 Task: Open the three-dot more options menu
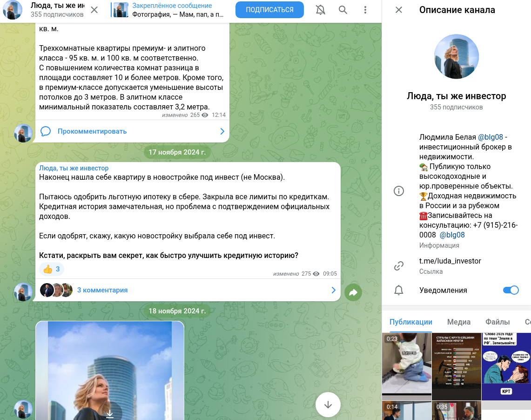point(365,10)
